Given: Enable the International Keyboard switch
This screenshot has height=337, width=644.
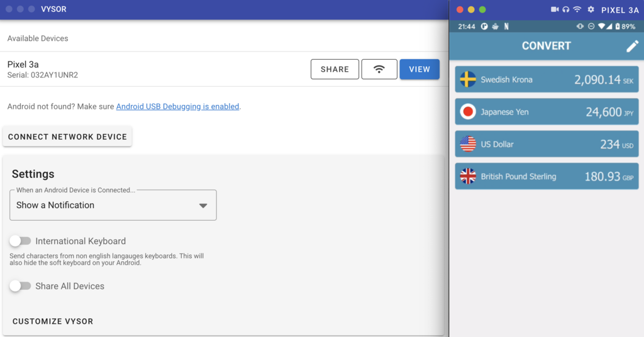Looking at the screenshot, I should 20,241.
